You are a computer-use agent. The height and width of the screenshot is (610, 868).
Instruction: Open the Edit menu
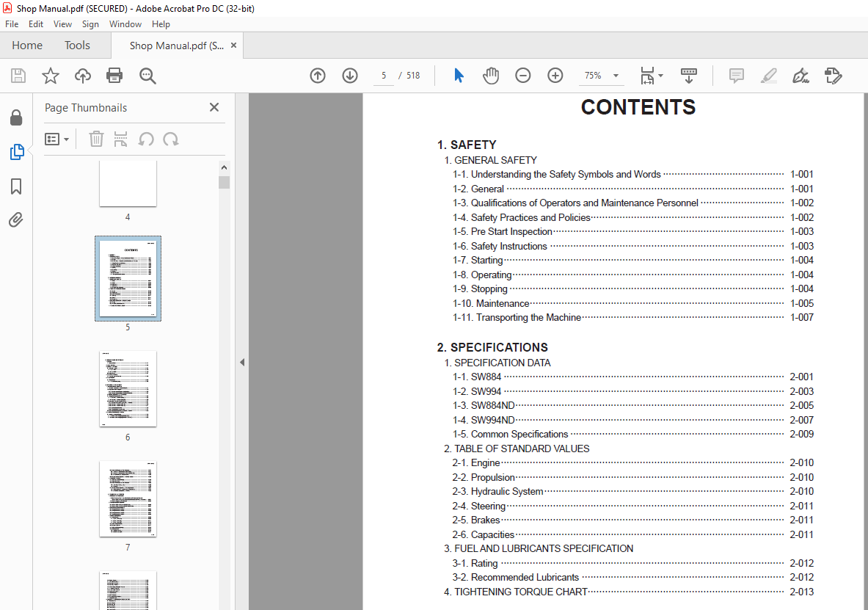click(x=36, y=23)
